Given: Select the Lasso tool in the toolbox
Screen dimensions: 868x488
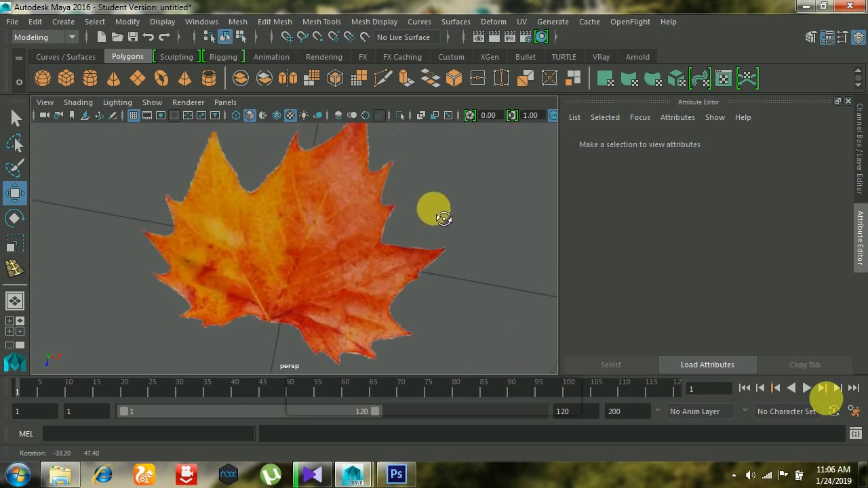Looking at the screenshot, I should (x=15, y=143).
